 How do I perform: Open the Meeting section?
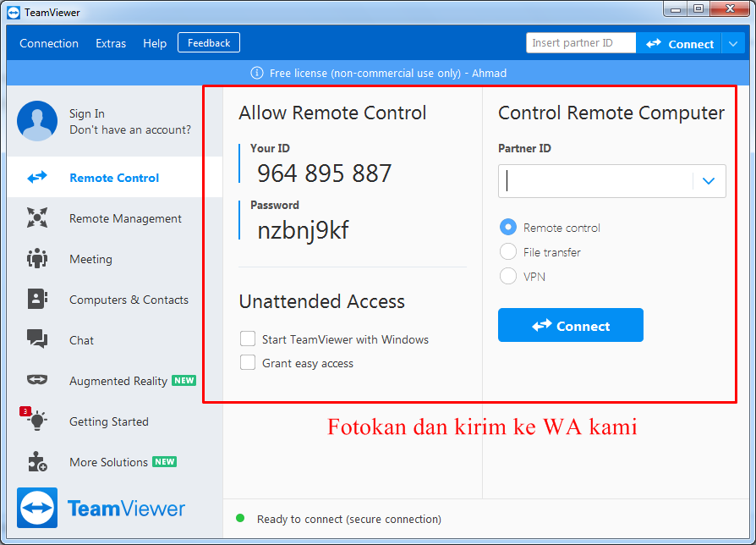point(115,258)
